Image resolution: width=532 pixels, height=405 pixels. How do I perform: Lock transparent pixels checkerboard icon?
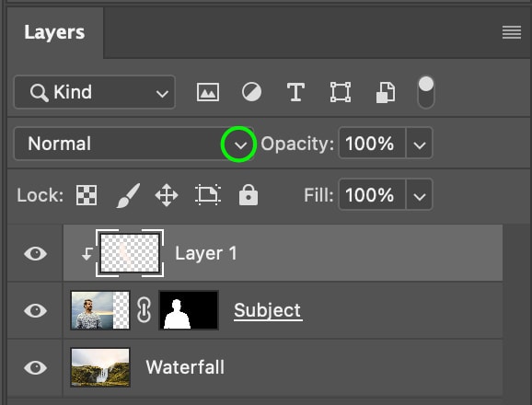[87, 195]
